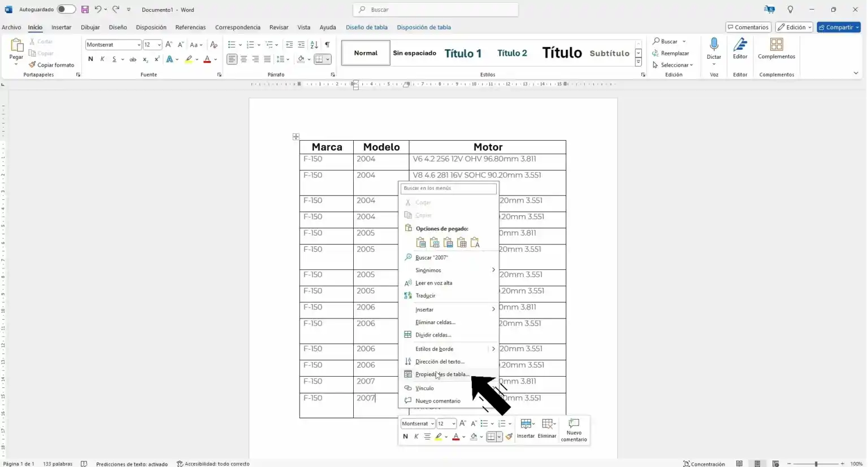The height and width of the screenshot is (467, 868).
Task: Undo the last action
Action: point(98,10)
